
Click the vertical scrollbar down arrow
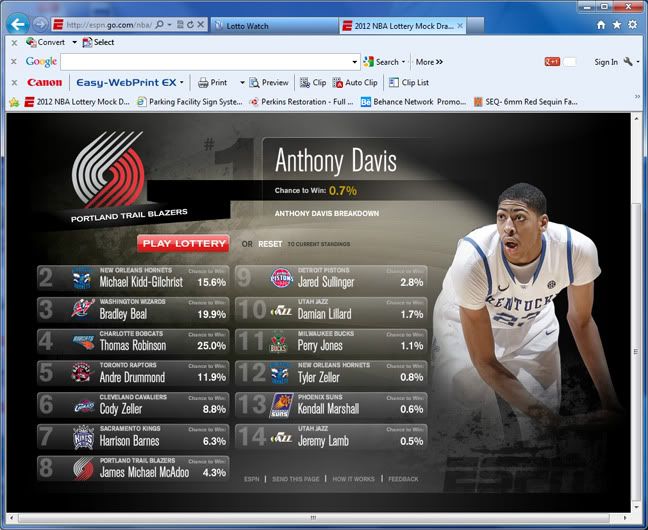click(x=636, y=507)
